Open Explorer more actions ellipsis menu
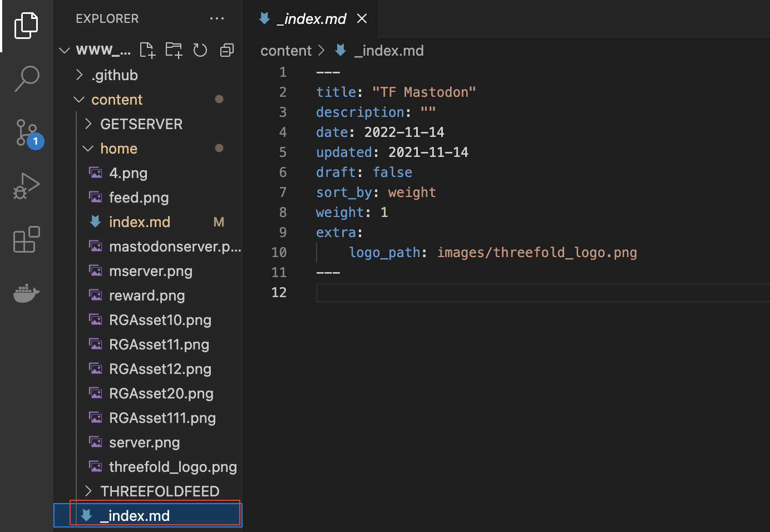The height and width of the screenshot is (532, 770). point(217,19)
